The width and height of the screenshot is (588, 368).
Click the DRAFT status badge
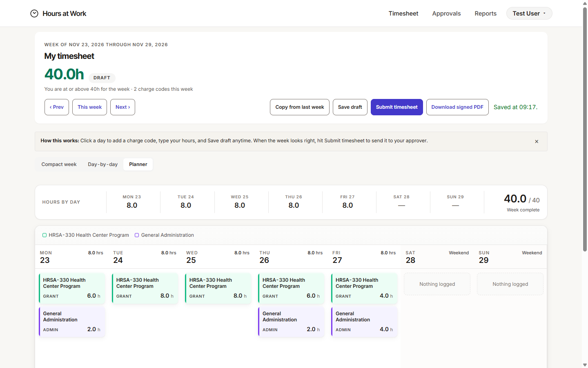click(x=102, y=78)
